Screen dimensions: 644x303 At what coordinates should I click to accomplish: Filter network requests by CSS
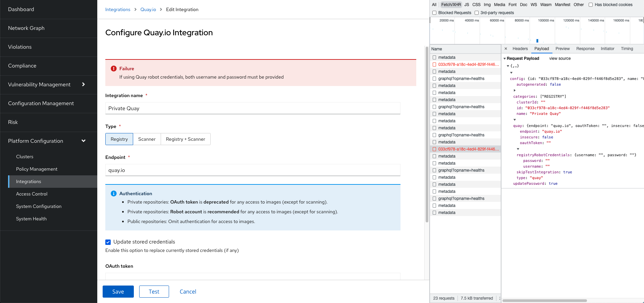(x=476, y=5)
